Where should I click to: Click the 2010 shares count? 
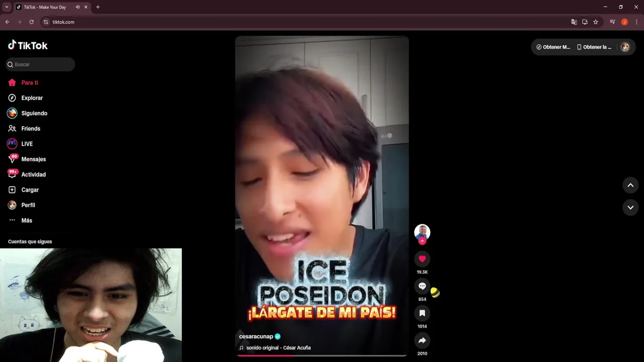coord(422,353)
